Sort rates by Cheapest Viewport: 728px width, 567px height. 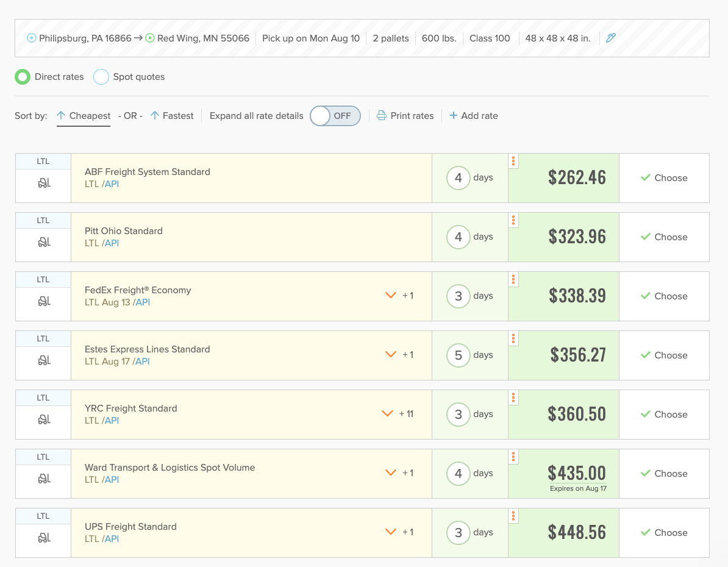coord(84,116)
